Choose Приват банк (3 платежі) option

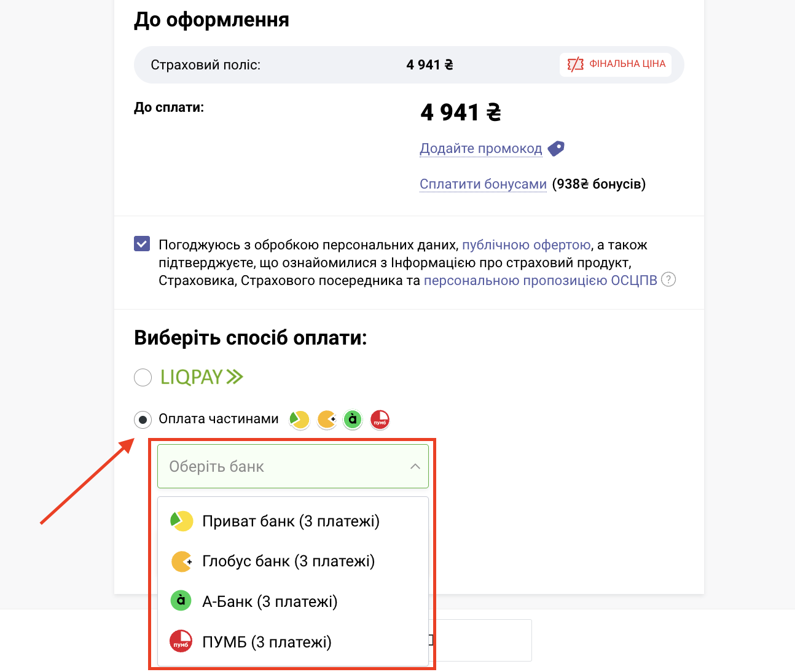click(293, 521)
